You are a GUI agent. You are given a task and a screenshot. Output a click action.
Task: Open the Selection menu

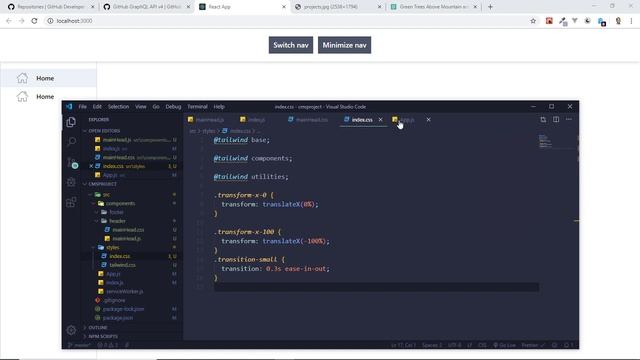(x=118, y=107)
